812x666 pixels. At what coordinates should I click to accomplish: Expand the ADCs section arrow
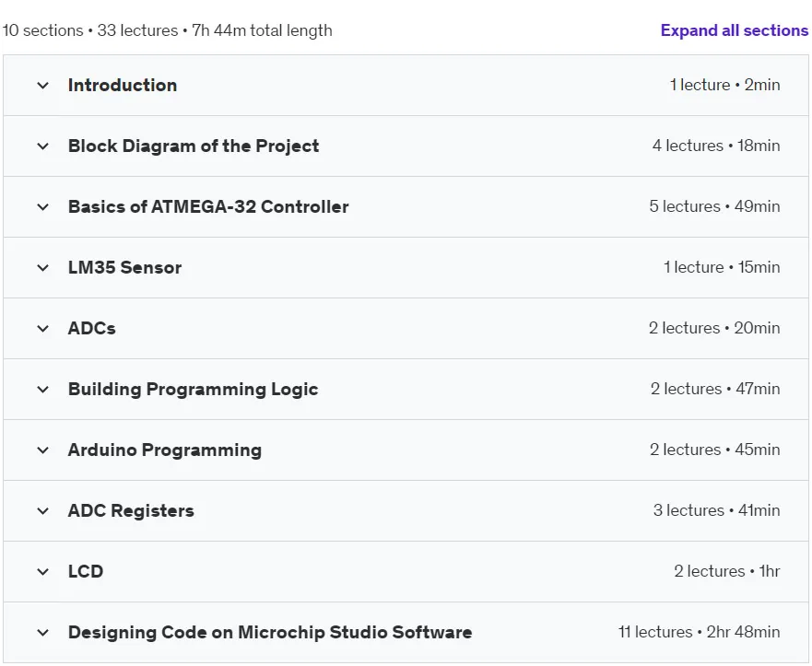43,329
